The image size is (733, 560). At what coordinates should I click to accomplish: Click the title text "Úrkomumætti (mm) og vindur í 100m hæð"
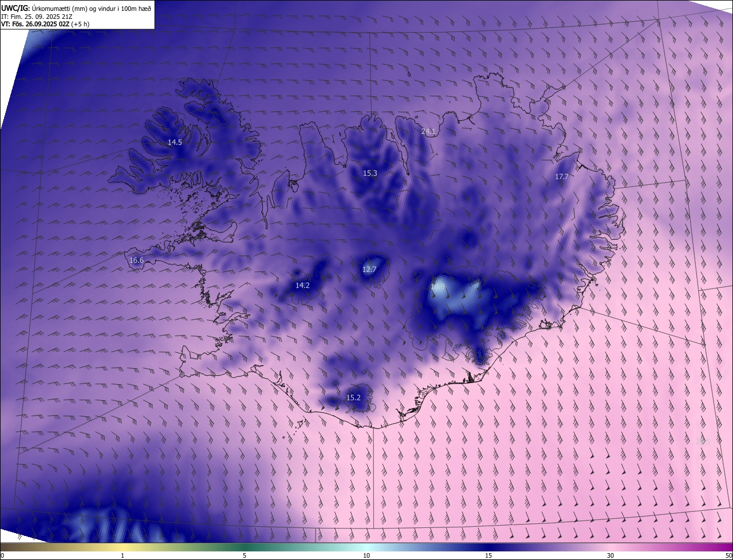tap(92, 9)
